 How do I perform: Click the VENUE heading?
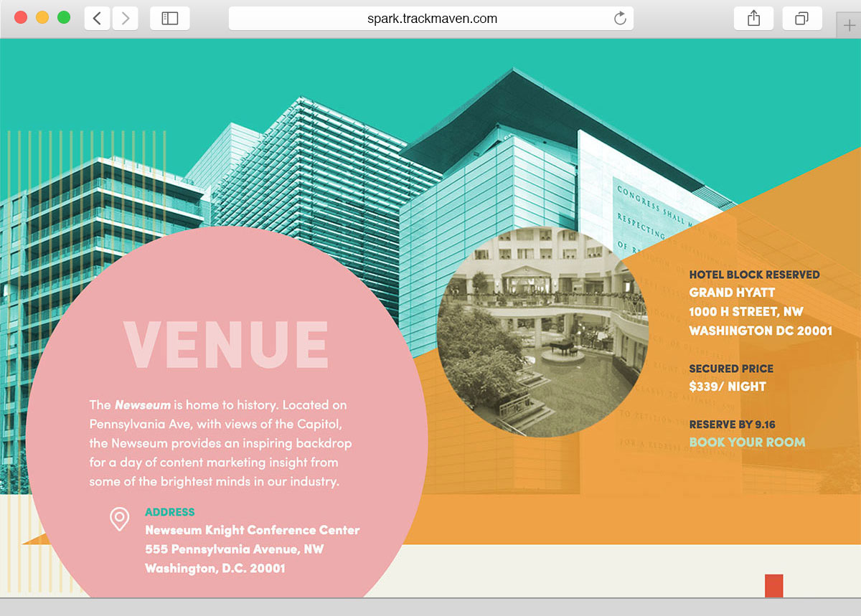click(226, 346)
